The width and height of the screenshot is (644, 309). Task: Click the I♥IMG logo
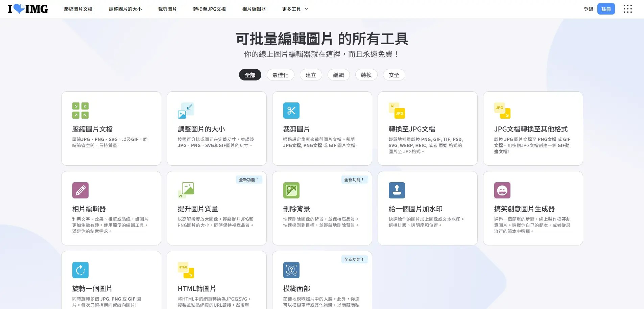pos(27,9)
